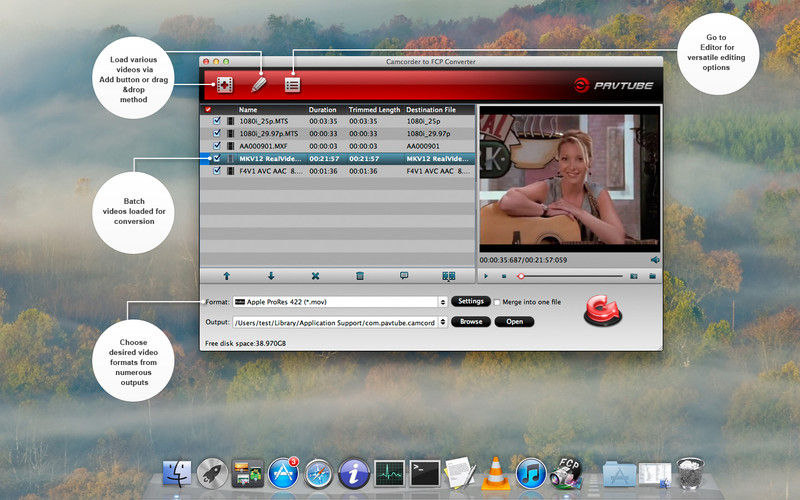Toggle the select-all checkbox in header
This screenshot has height=500, width=800.
(208, 109)
